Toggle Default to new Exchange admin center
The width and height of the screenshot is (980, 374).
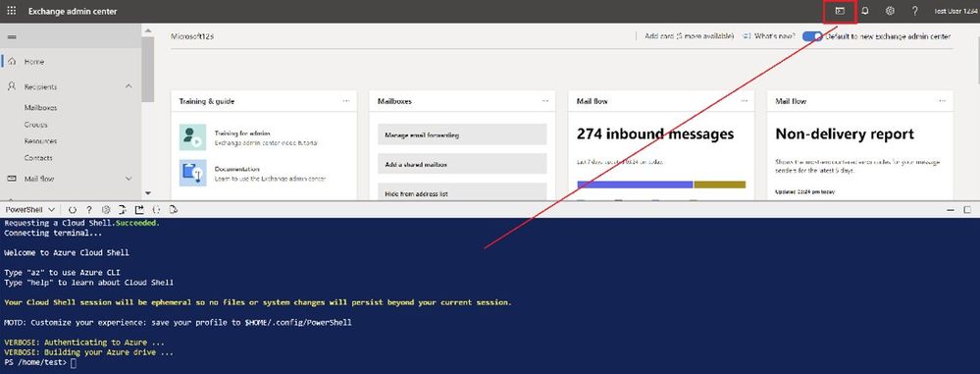[812, 36]
